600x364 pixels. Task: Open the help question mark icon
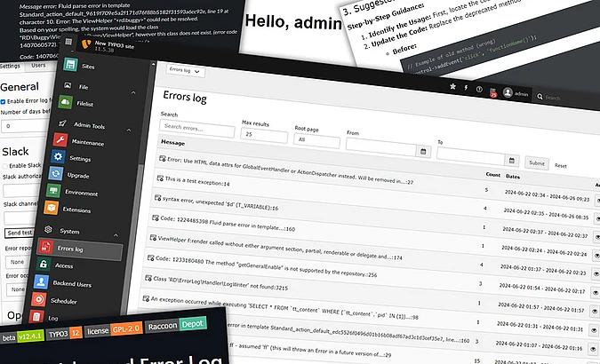(481, 89)
